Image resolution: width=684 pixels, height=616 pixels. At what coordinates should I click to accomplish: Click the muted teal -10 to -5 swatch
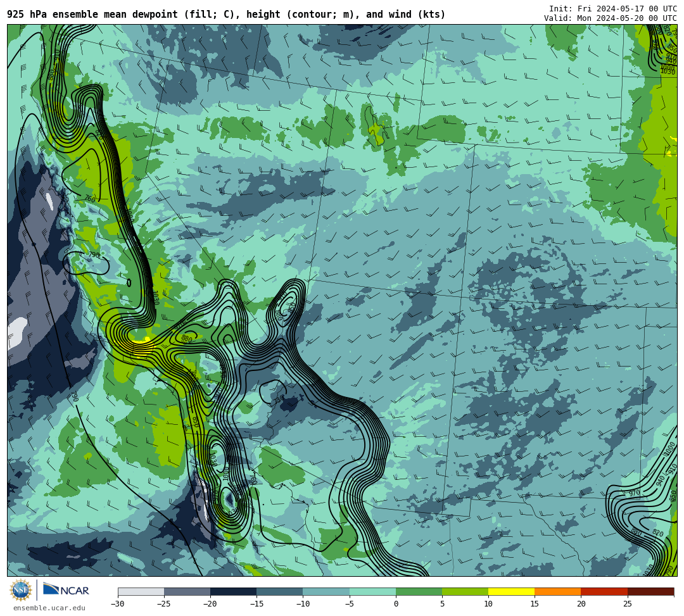tap(326, 591)
